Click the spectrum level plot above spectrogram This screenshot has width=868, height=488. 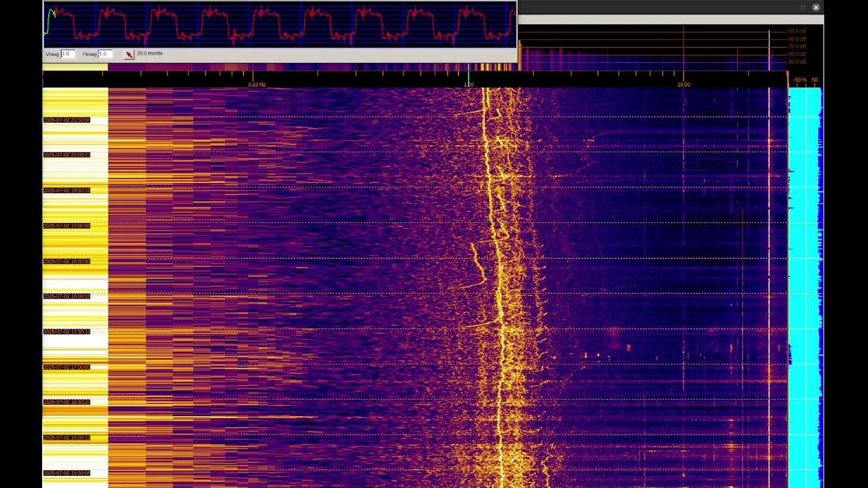tap(654, 48)
